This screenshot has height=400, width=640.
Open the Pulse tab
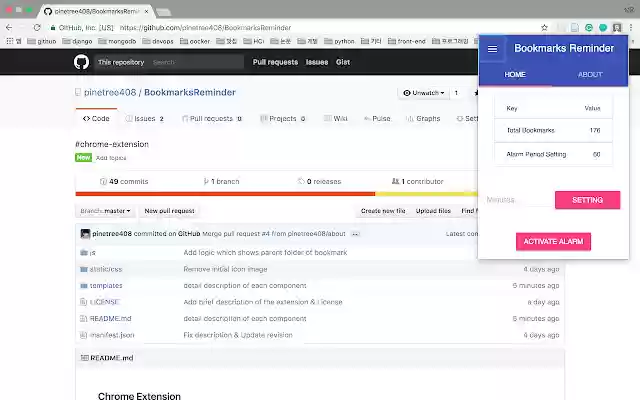tap(377, 118)
